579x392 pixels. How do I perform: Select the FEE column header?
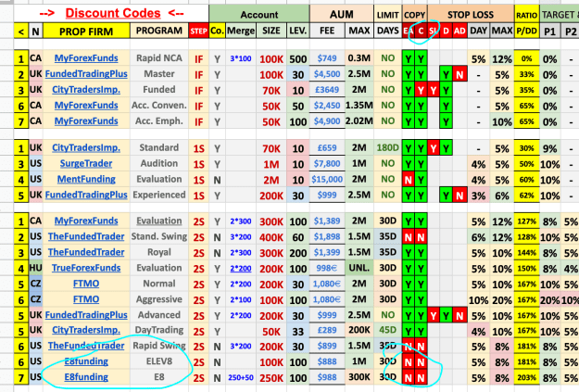click(327, 31)
